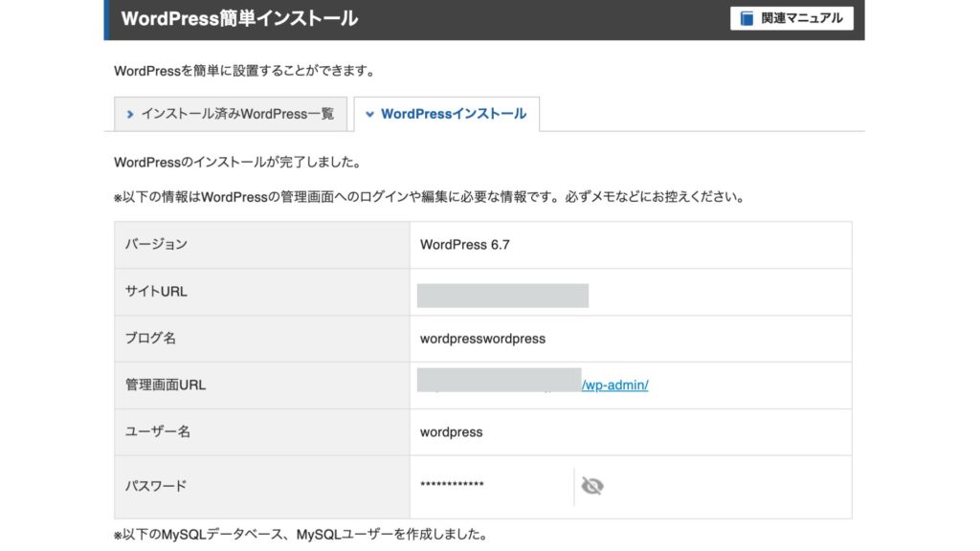The image size is (980, 551).
Task: Click the サイトURL row label
Action: (156, 292)
